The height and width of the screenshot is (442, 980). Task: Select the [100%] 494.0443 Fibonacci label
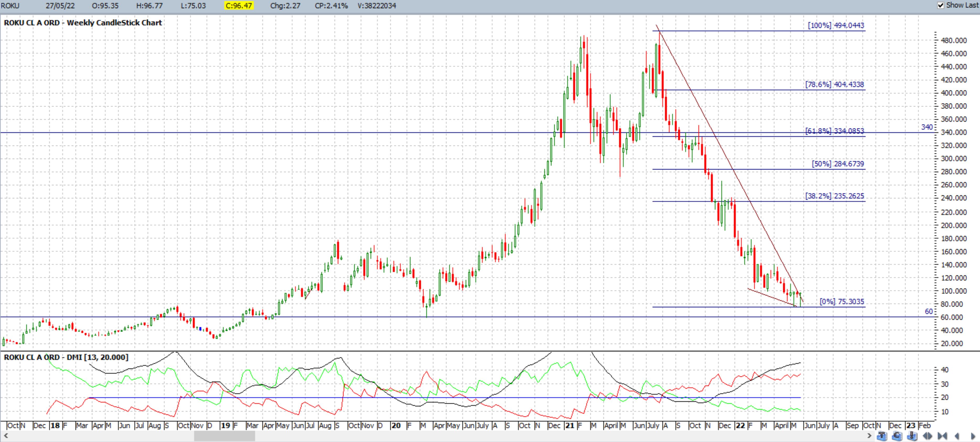836,25
